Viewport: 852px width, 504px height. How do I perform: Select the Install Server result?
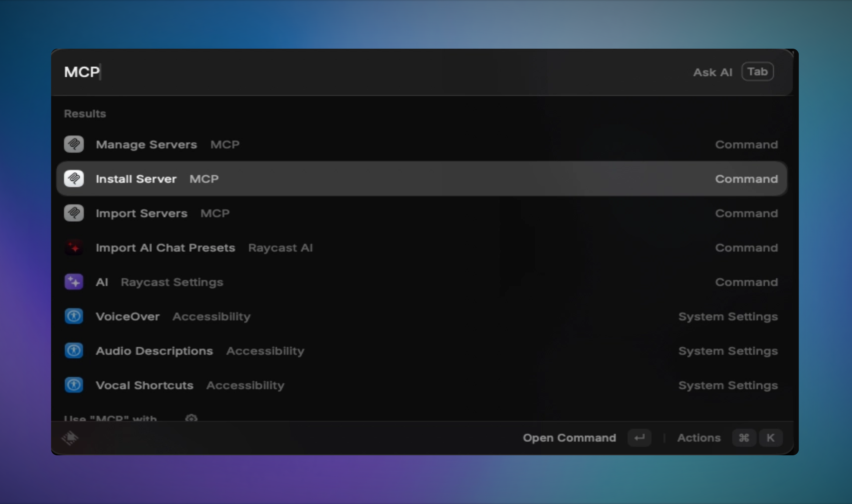click(x=421, y=179)
